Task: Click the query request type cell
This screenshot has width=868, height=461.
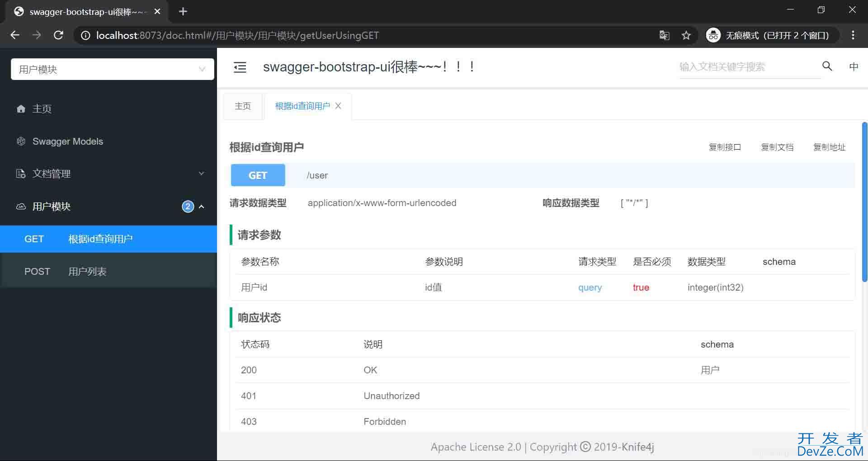Action: click(x=590, y=287)
